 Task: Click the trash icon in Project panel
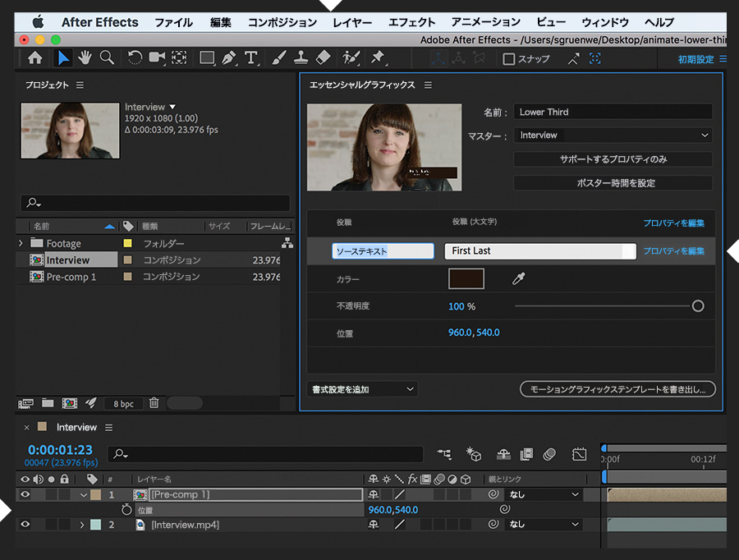[x=154, y=403]
